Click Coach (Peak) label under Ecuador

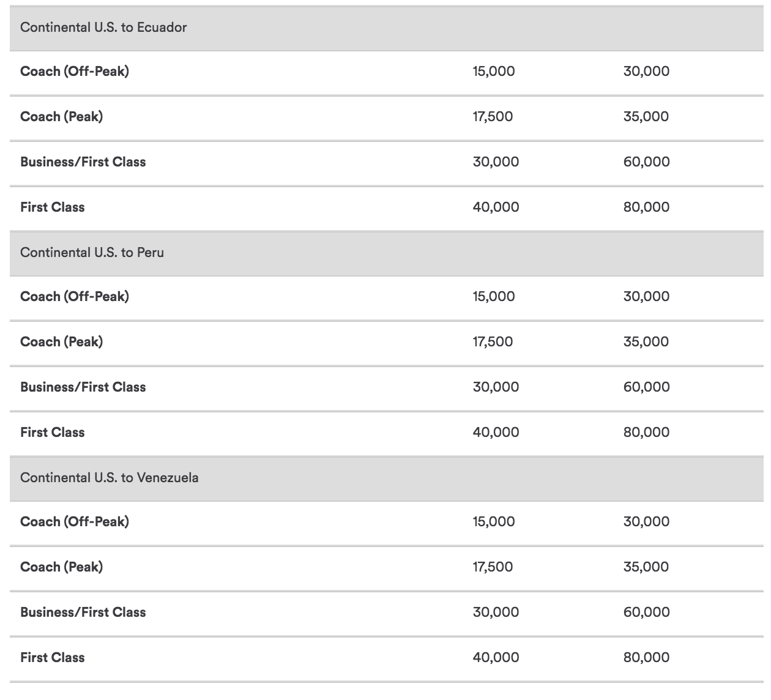coord(61,116)
